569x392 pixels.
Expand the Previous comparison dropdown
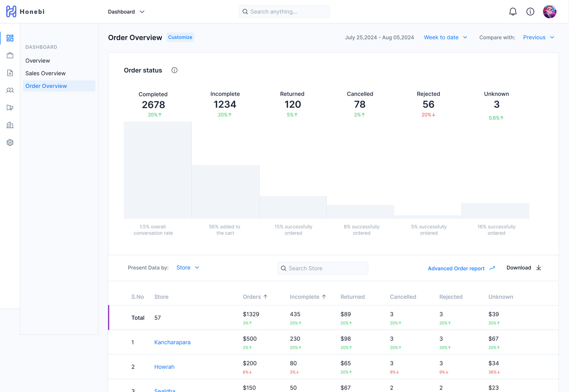coord(538,37)
